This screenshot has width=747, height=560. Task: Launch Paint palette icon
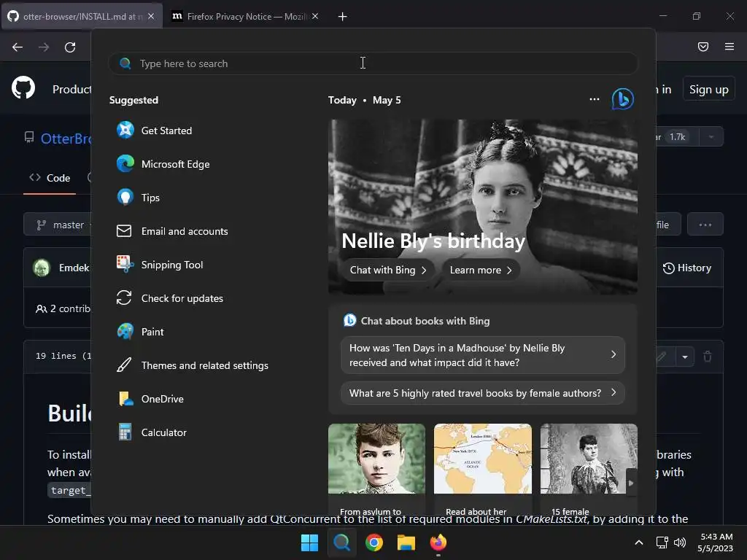click(x=125, y=332)
